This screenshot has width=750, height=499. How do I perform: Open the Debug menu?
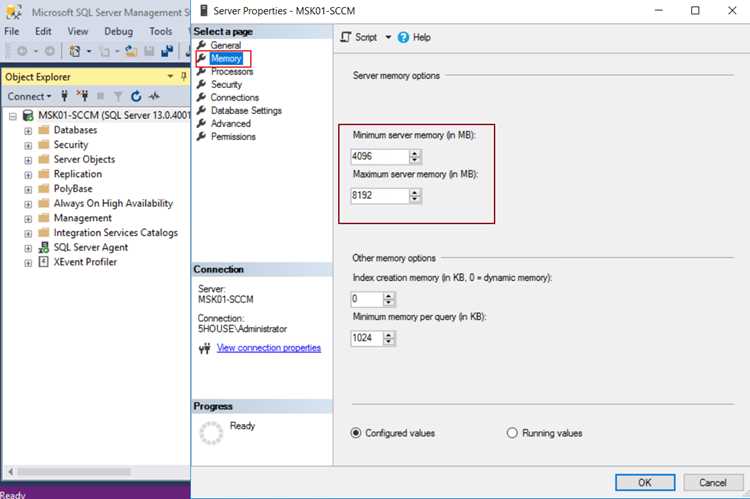coord(119,31)
